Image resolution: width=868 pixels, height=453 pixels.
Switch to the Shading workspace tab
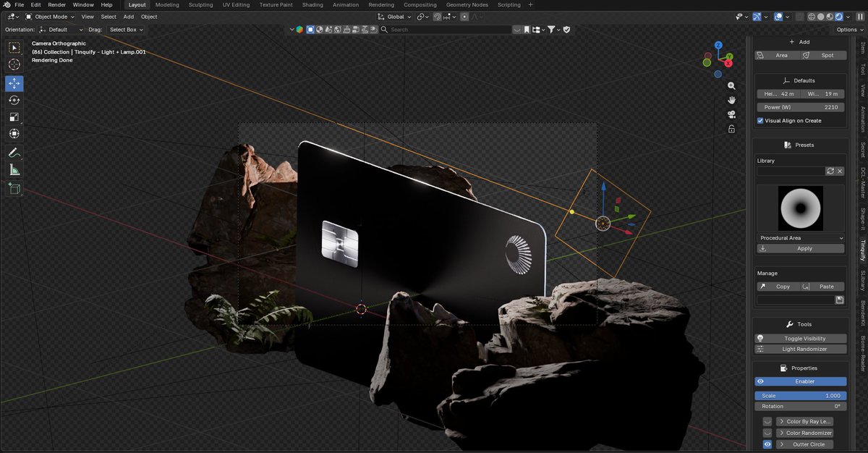coord(312,4)
